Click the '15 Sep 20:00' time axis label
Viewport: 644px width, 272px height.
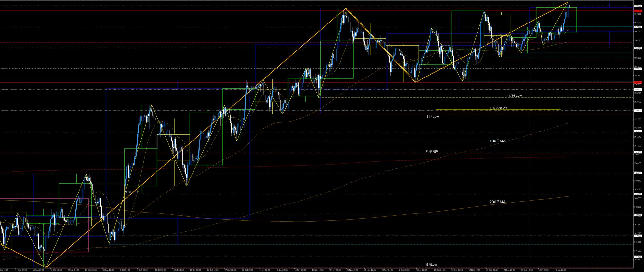(39, 270)
